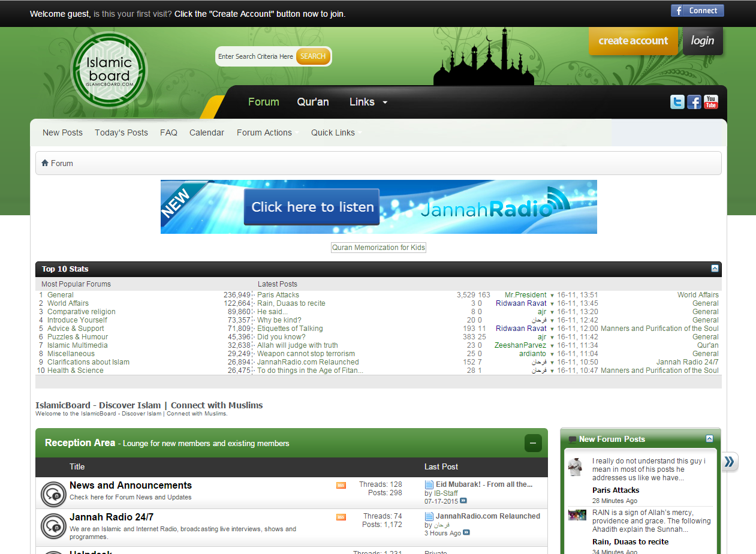Open user menu arrow beside Mr.President
The image size is (756, 554).
552,296
